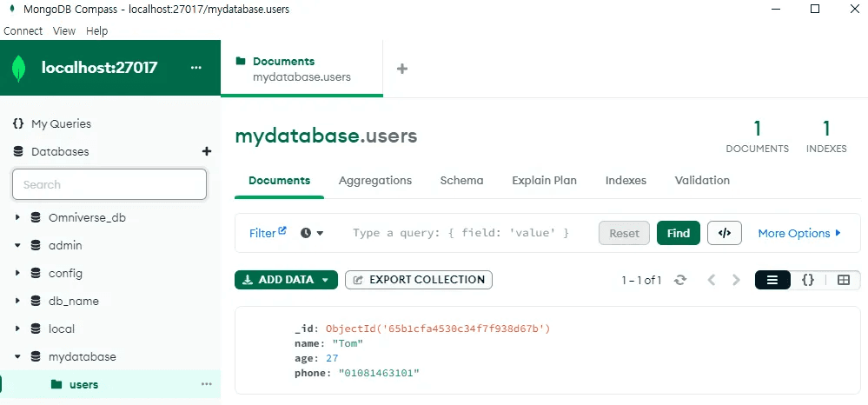Switch to JSON view of documents
This screenshot has width=868, height=405.
tap(807, 280)
